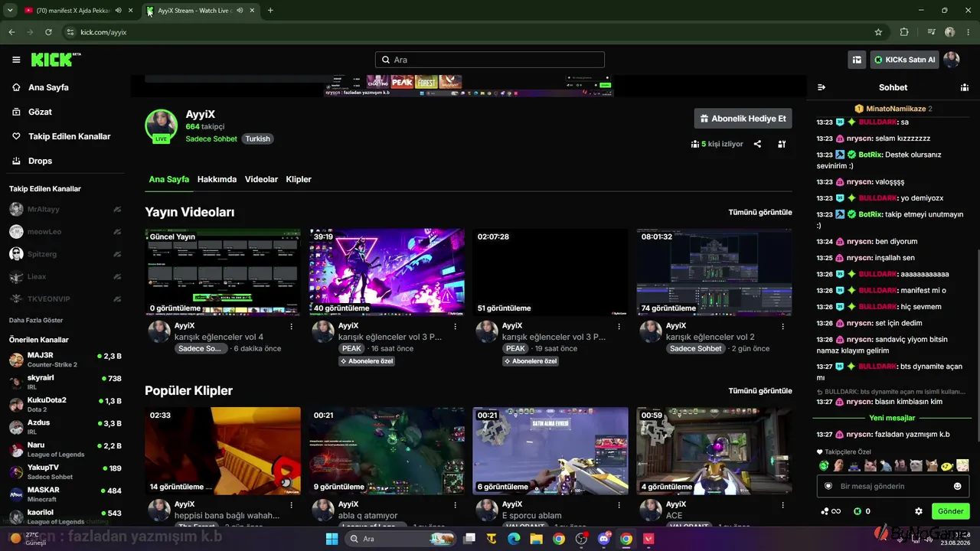This screenshot has width=980, height=551.
Task: Expand Chrome tab search dropdown
Action: pyautogui.click(x=10, y=11)
